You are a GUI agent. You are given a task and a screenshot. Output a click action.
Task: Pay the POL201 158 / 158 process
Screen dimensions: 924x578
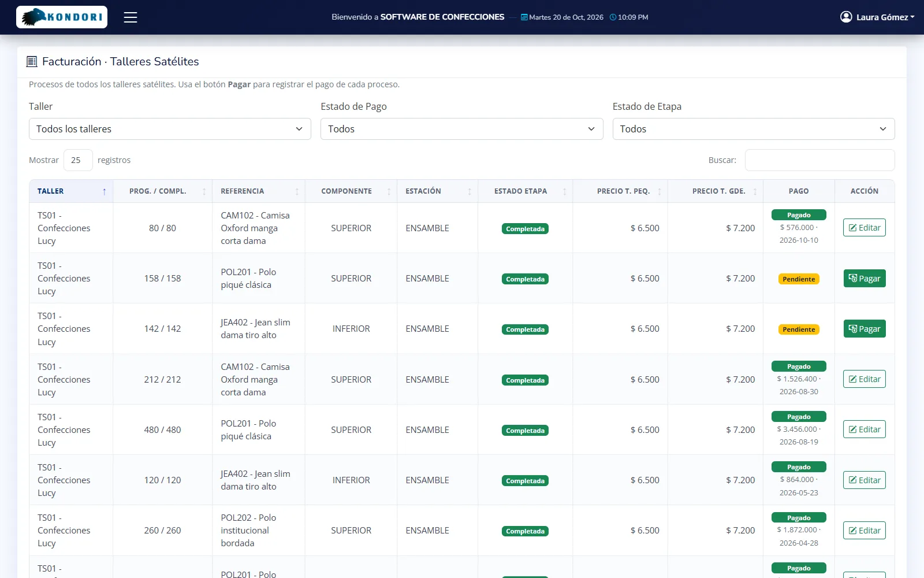pos(865,279)
